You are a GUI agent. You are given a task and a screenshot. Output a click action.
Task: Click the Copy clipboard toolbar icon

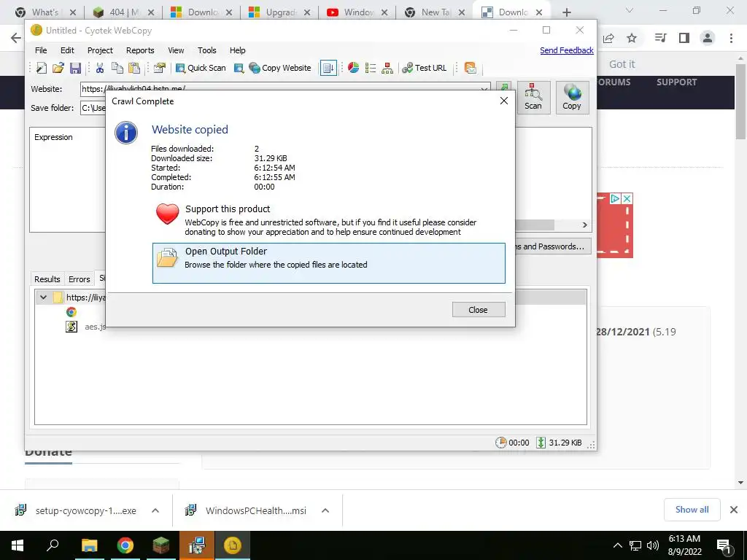(117, 68)
